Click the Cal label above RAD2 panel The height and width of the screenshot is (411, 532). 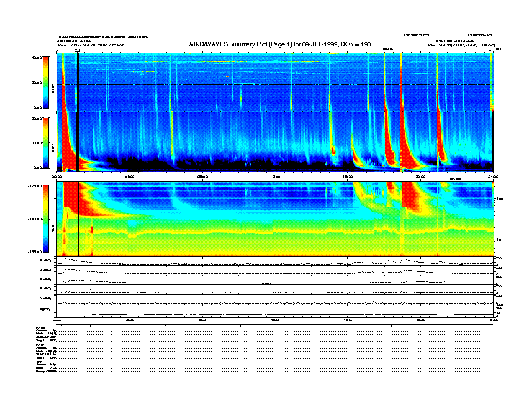(x=77, y=50)
